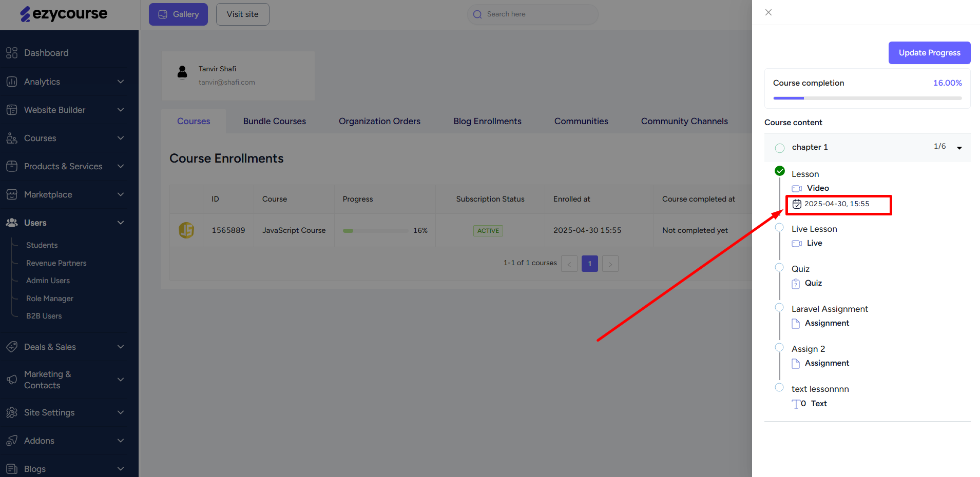The width and height of the screenshot is (980, 477).
Task: Mark Live Lesson as complete
Action: click(779, 227)
